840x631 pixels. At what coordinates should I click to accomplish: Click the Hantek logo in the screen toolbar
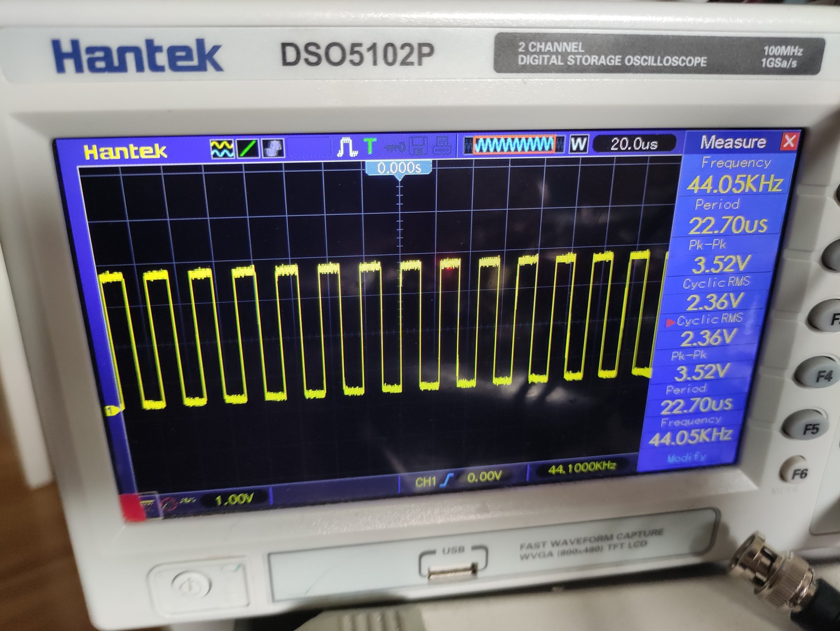click(125, 152)
